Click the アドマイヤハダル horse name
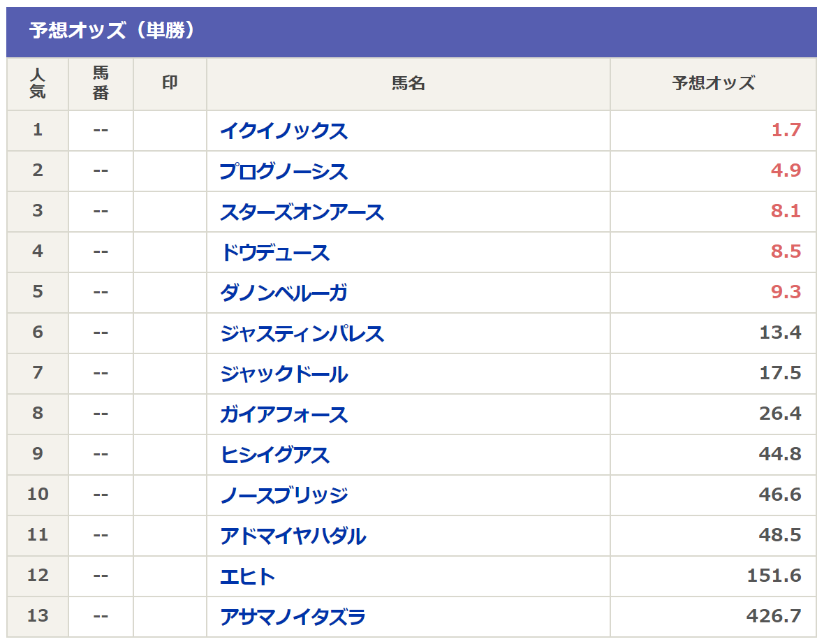The image size is (824, 644). (x=293, y=535)
